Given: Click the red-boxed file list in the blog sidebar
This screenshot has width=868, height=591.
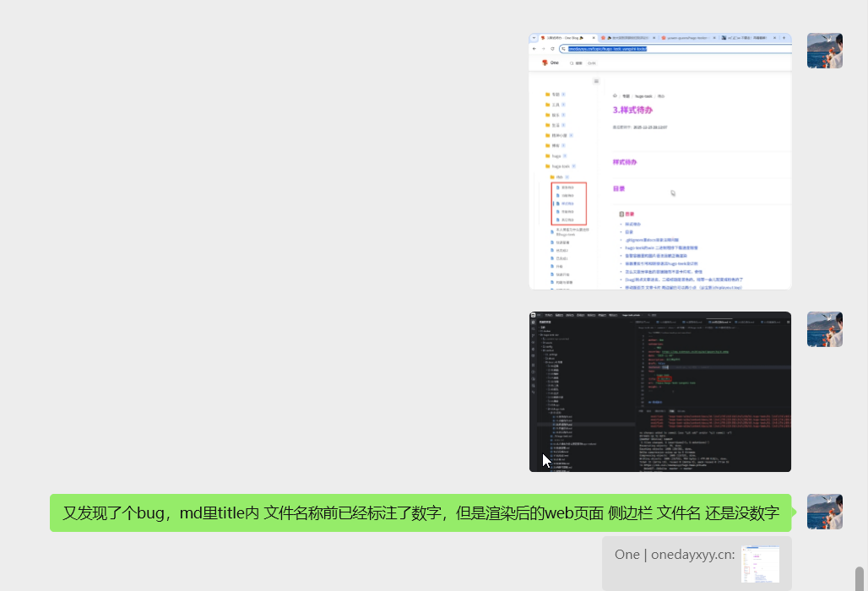Looking at the screenshot, I should 567,203.
